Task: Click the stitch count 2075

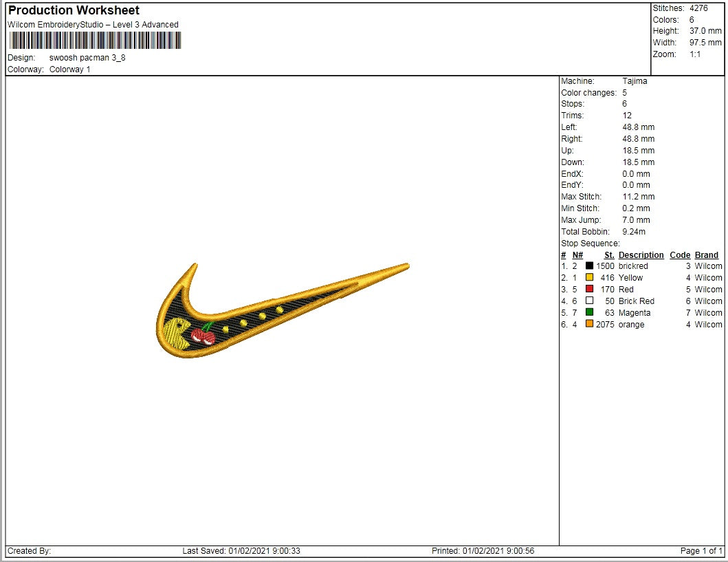Action: [605, 325]
